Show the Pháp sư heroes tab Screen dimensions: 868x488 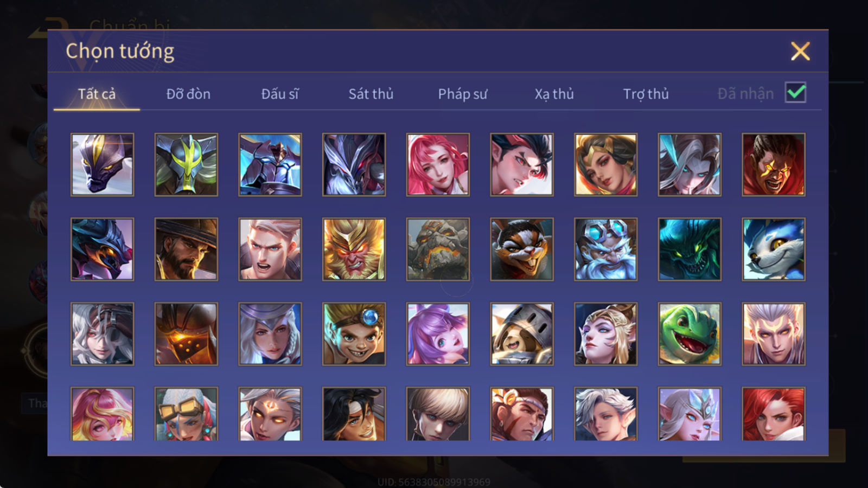click(463, 94)
